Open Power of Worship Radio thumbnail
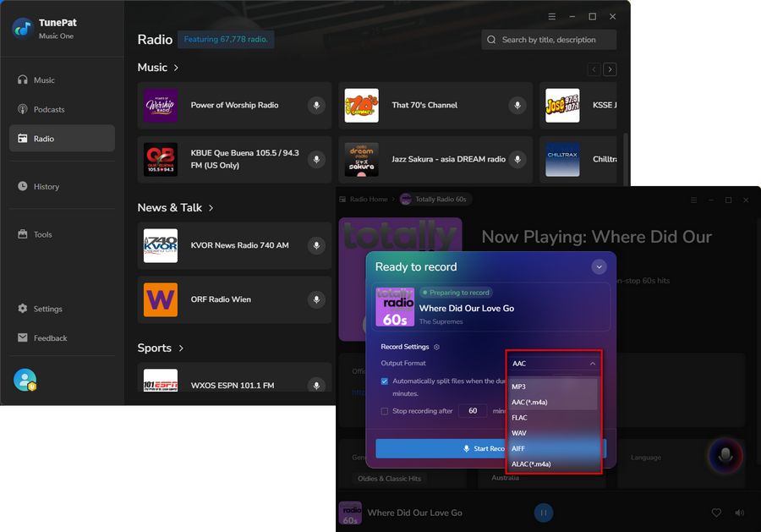The image size is (761, 532). point(161,106)
